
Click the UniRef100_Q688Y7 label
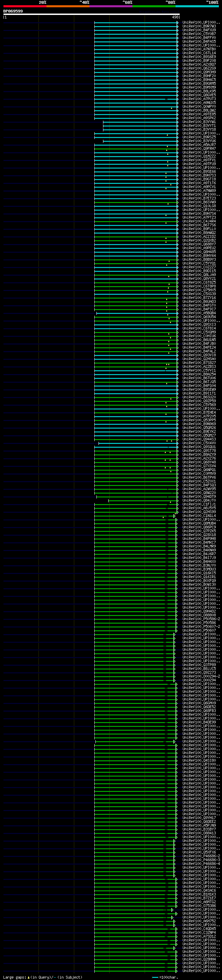tap(199, 244)
